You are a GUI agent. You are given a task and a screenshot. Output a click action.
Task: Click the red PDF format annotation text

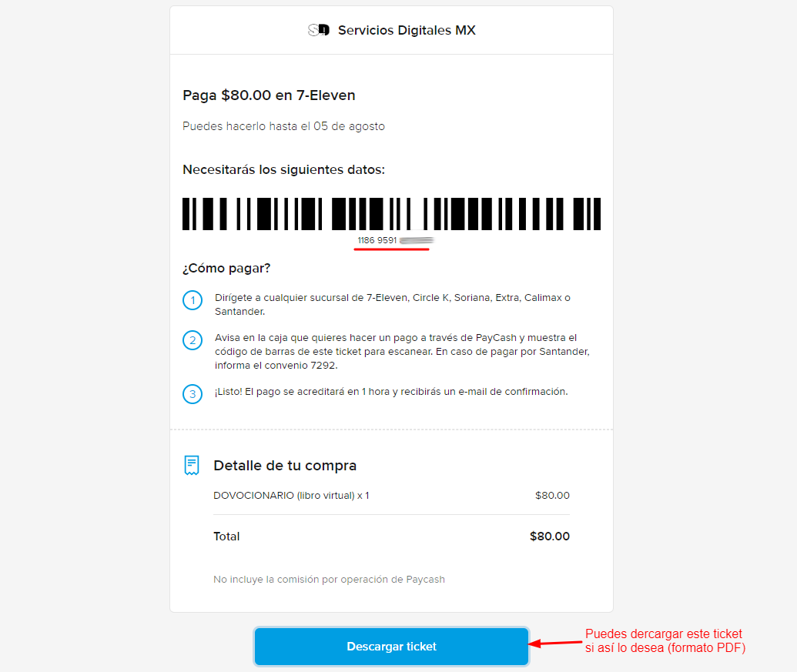coord(665,641)
